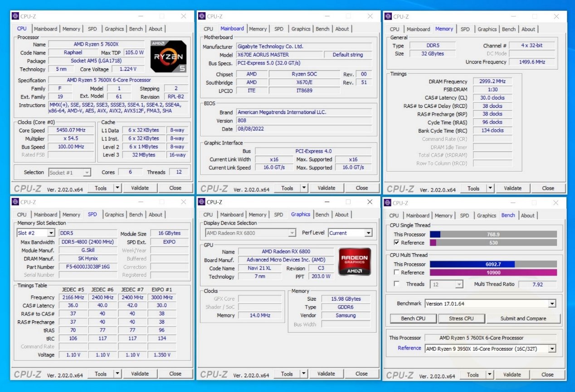Image resolution: width=575 pixels, height=392 pixels.
Task: Open the Slot #2 memory slot dropdown
Action: [x=51, y=233]
